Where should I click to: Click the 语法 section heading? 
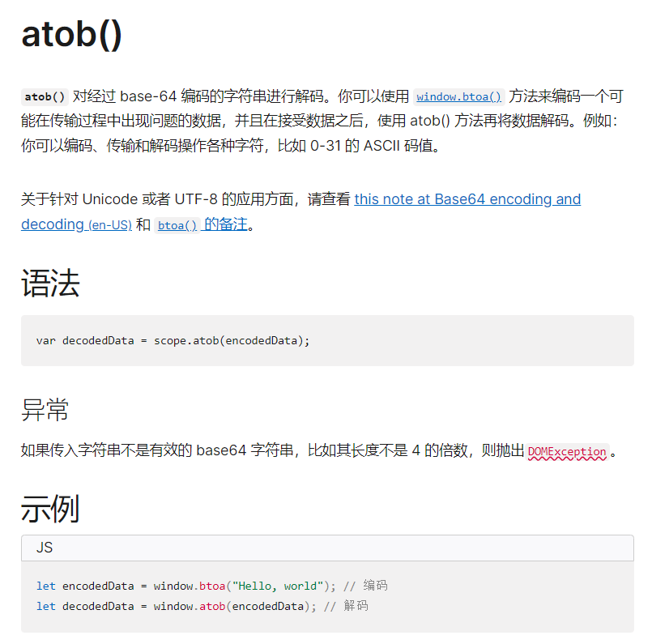(50, 284)
